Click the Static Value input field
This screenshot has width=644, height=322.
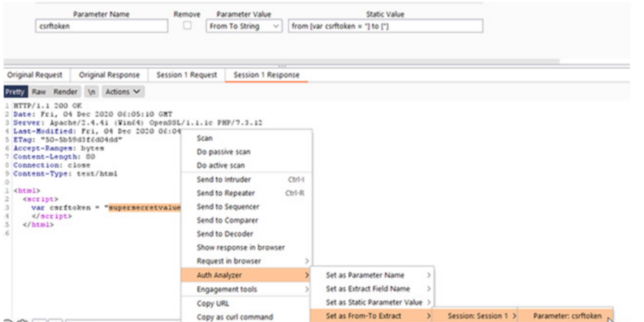(x=385, y=27)
